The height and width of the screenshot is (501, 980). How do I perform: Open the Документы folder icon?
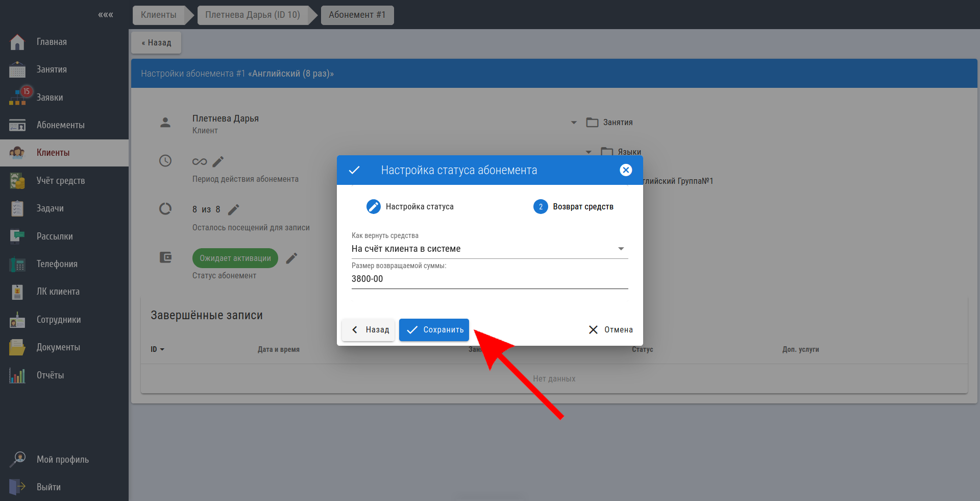(x=17, y=347)
